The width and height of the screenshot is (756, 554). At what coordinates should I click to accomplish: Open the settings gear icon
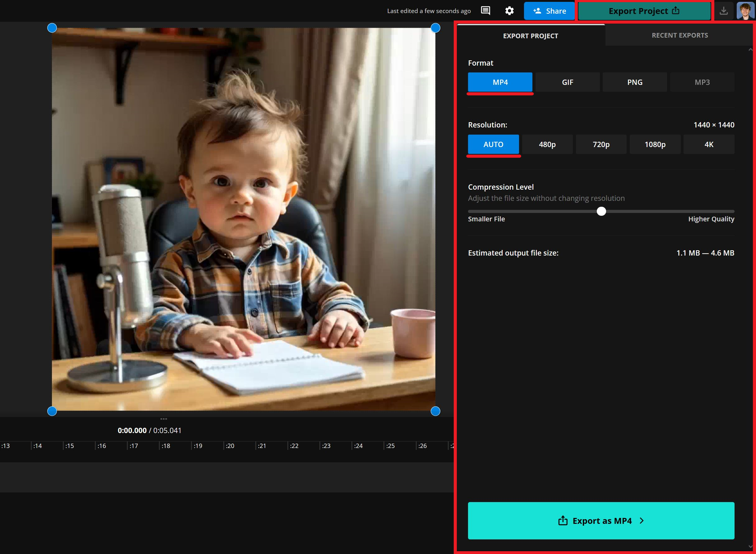point(509,11)
